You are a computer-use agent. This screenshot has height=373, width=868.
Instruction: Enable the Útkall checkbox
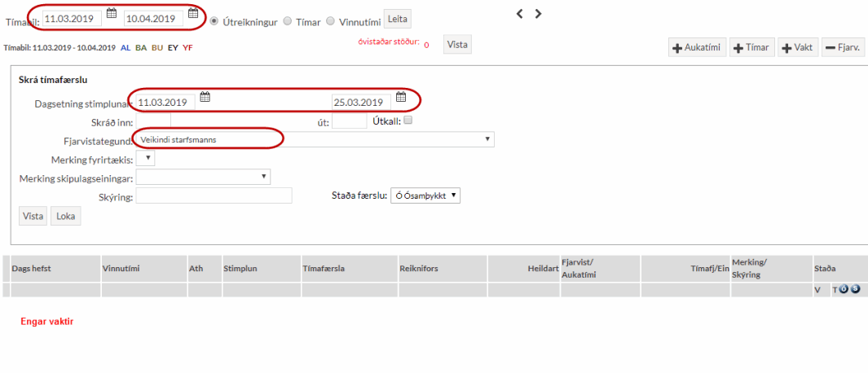(x=408, y=121)
